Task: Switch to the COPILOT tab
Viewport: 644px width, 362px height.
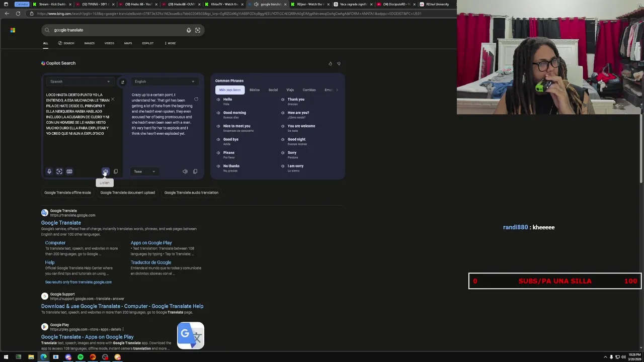Action: 147,43
